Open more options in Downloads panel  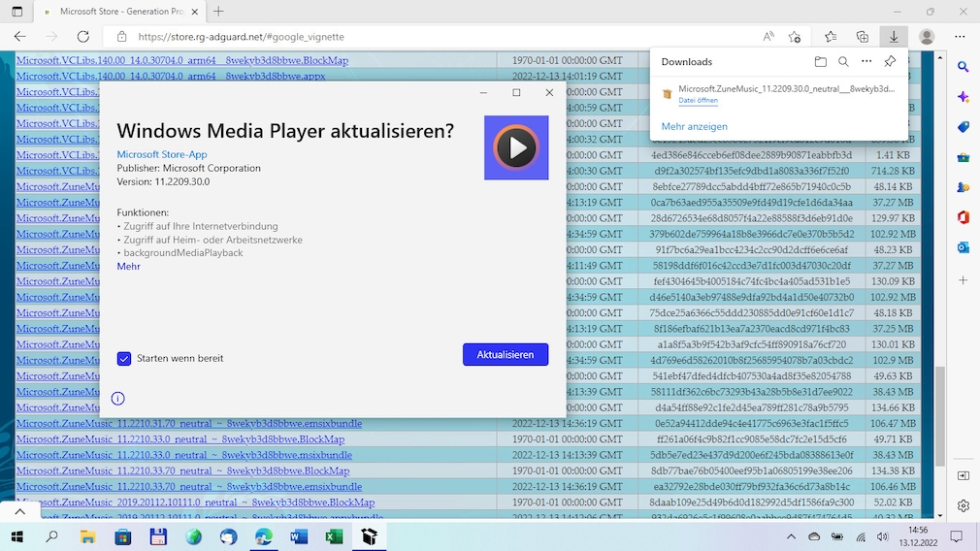click(866, 61)
